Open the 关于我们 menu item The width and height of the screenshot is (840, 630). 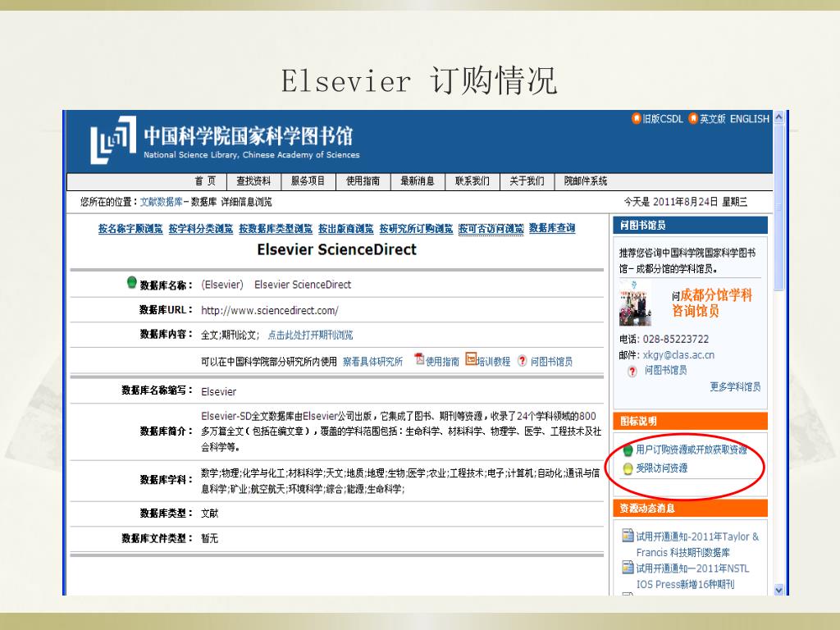pos(527,181)
